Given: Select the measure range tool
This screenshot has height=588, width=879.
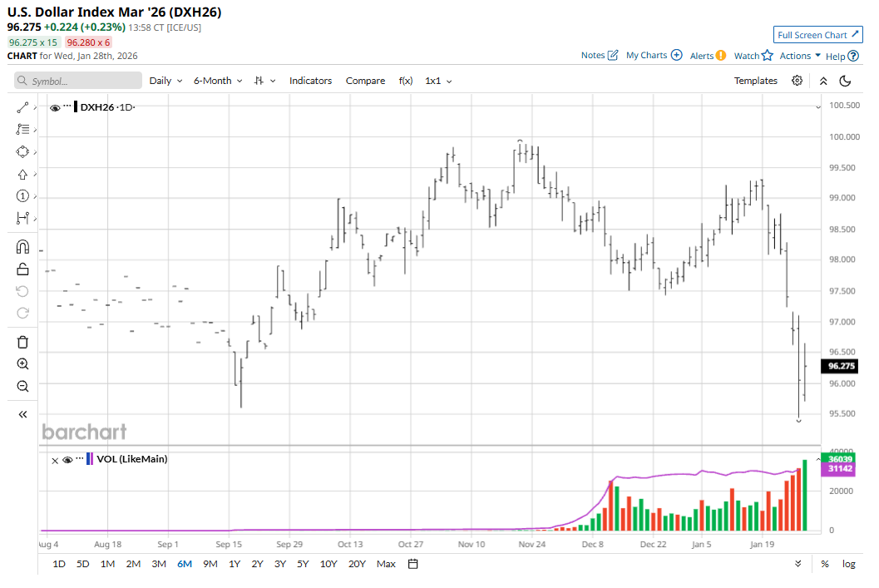Looking at the screenshot, I should coord(22,218).
